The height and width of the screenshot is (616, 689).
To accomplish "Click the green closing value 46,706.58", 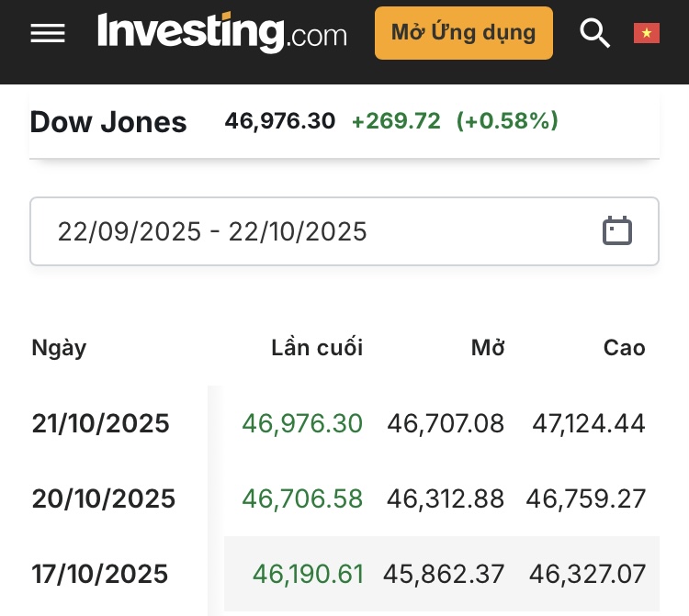I will point(302,498).
